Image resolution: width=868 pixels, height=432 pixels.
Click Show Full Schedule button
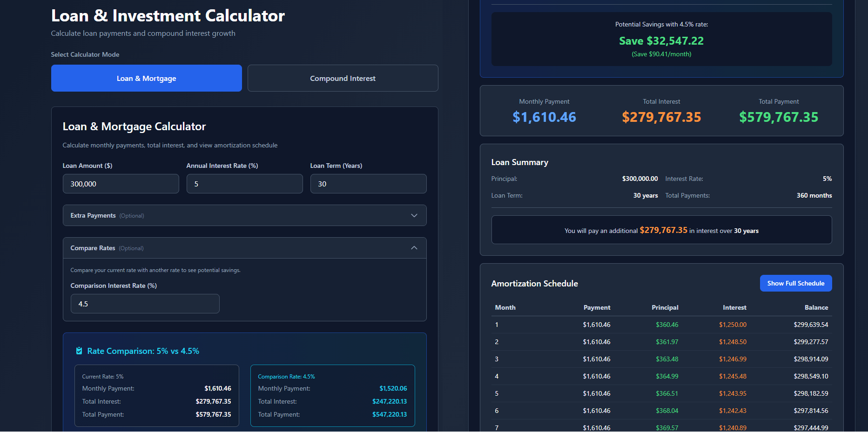point(795,283)
